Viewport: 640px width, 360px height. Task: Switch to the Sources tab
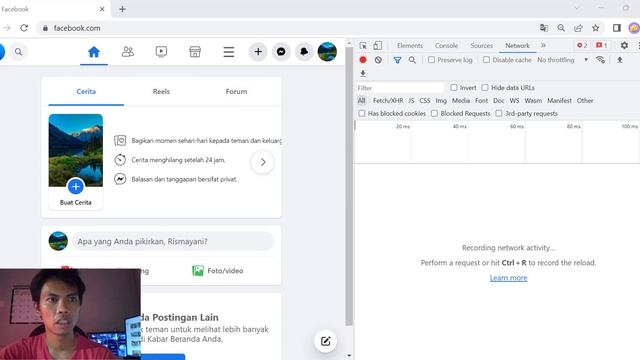click(x=481, y=45)
